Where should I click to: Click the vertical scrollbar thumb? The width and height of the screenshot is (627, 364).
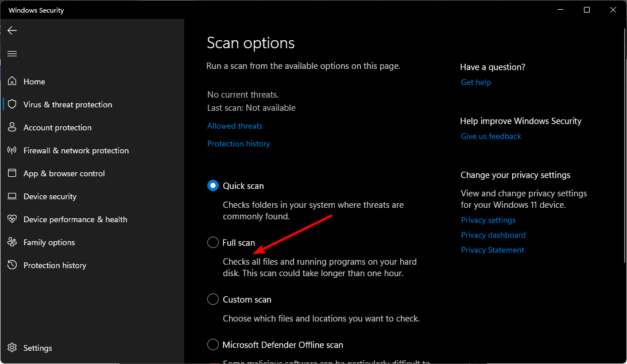click(625, 144)
